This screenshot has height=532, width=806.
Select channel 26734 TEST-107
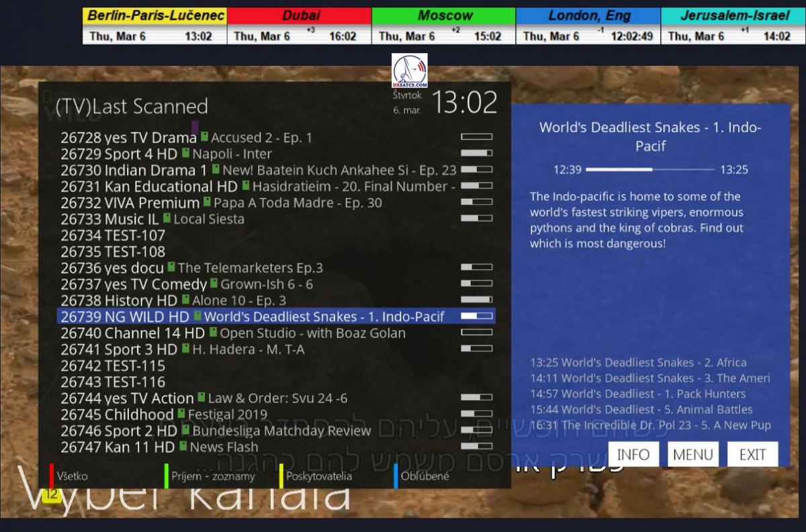tap(113, 235)
